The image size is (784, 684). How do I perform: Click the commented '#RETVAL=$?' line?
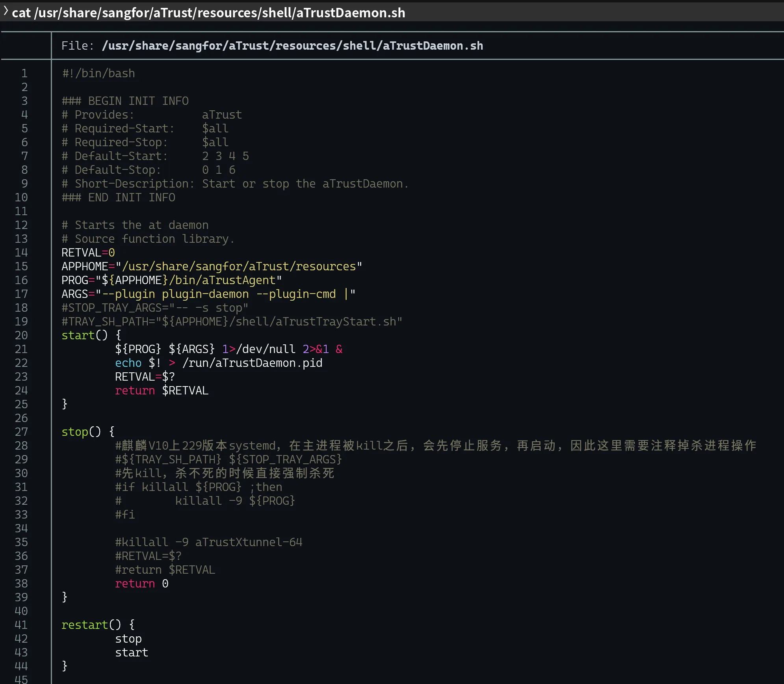149,556
